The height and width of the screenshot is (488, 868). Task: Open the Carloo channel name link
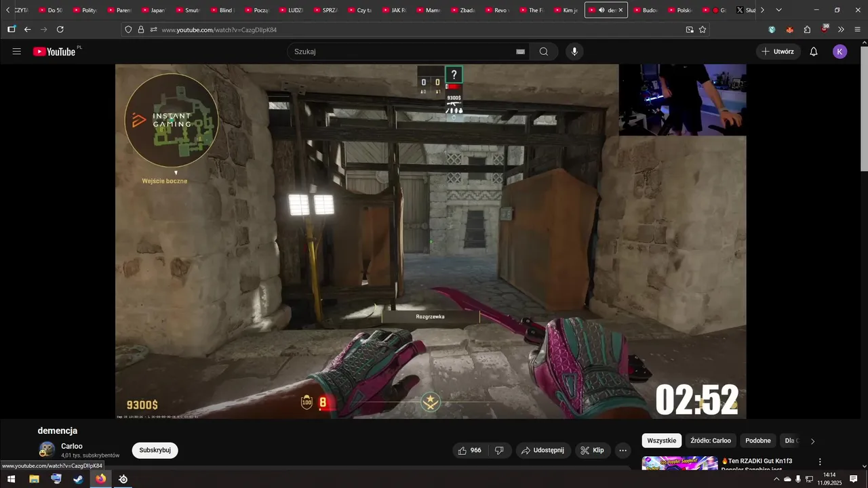(72, 446)
